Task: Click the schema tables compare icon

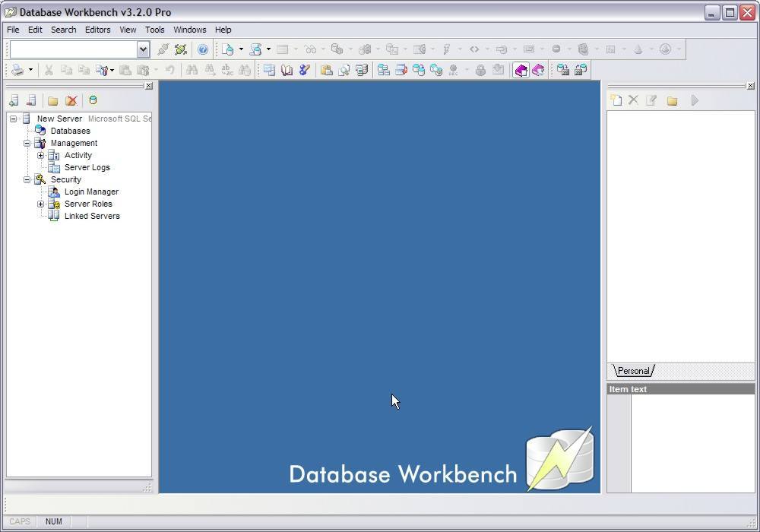Action: [x=383, y=70]
